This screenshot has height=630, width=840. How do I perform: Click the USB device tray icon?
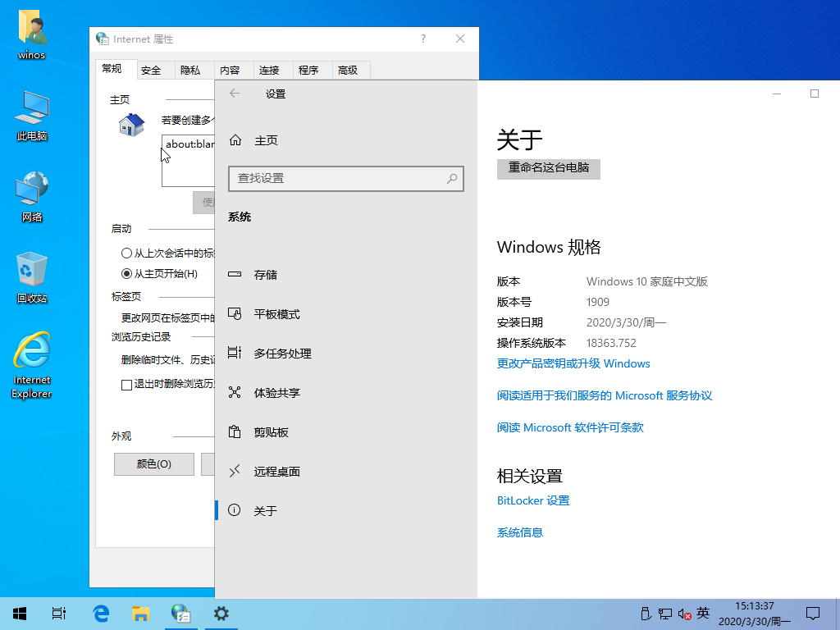click(x=646, y=614)
